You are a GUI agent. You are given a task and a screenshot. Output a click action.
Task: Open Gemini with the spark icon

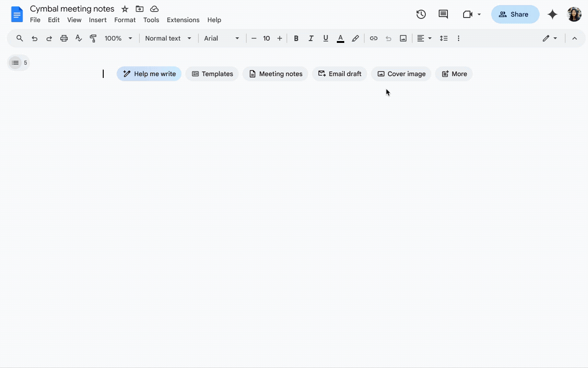click(552, 14)
